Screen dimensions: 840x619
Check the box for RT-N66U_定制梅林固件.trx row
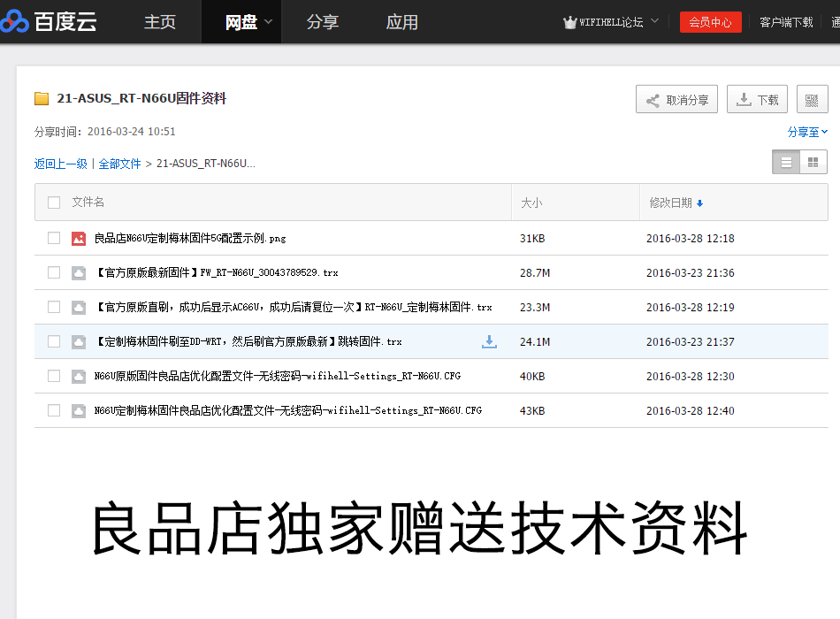pos(54,307)
